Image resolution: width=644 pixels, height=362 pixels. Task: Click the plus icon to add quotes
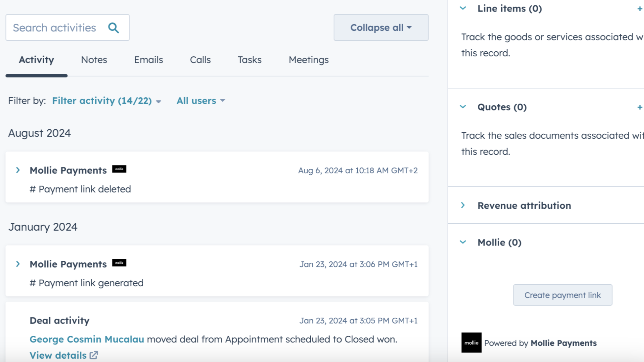pyautogui.click(x=639, y=107)
